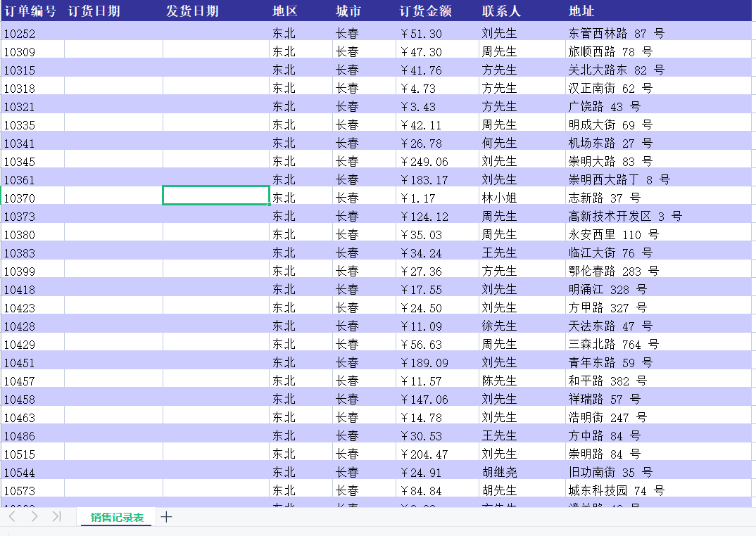The image size is (756, 536).
Task: Click the contact cell 胡继尧
Action: (499, 473)
